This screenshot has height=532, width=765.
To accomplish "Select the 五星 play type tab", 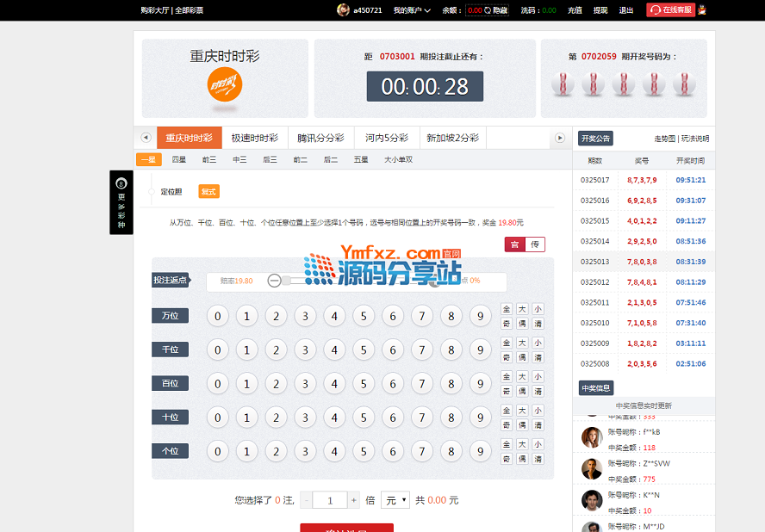I will 360,159.
